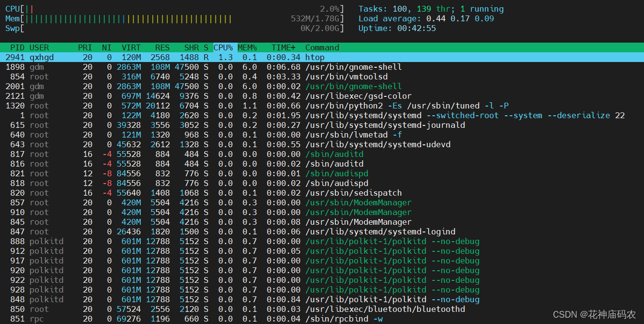The height and width of the screenshot is (324, 644).
Task: Select the bluetoothd process row
Action: [322, 309]
